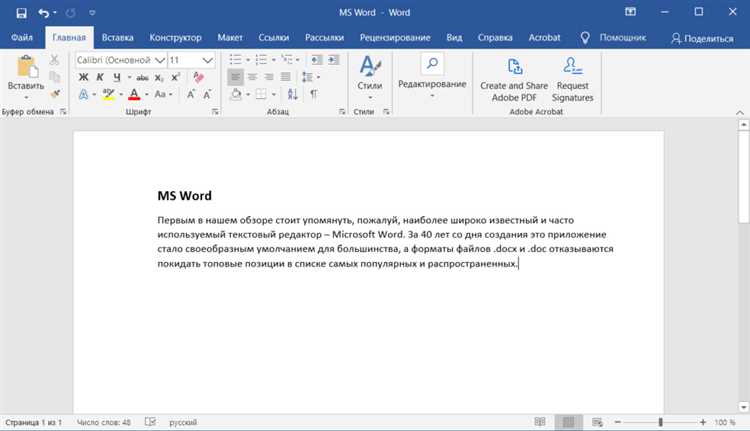Toggle align right paragraph button
Screen dimensions: 750x431
tap(269, 77)
